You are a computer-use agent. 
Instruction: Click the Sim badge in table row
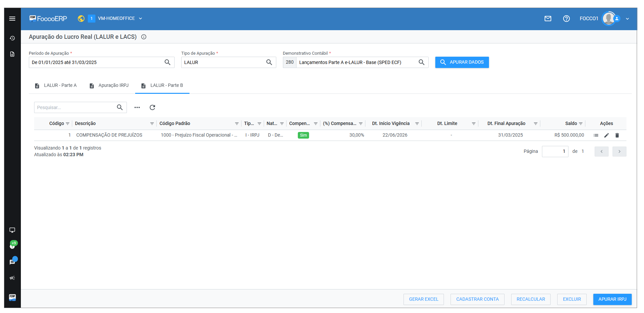[x=303, y=135]
